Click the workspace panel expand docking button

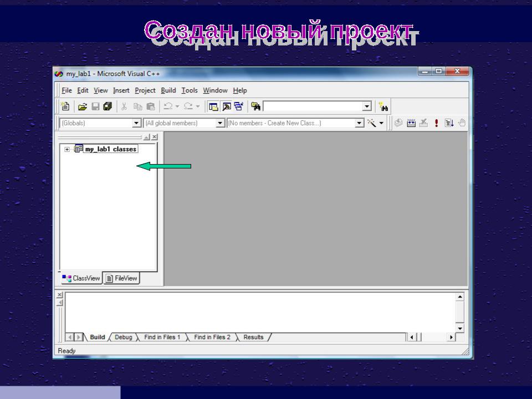pyautogui.click(x=146, y=137)
